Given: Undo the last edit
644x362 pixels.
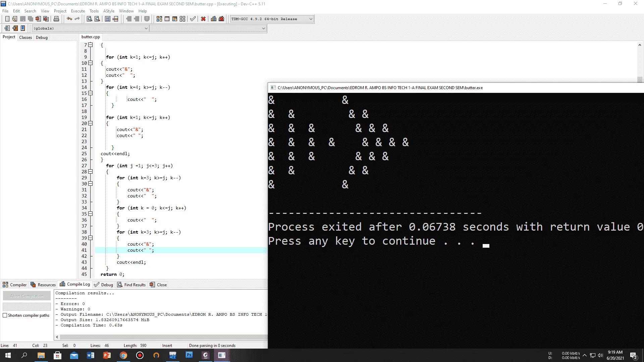Looking at the screenshot, I should [x=69, y=19].
